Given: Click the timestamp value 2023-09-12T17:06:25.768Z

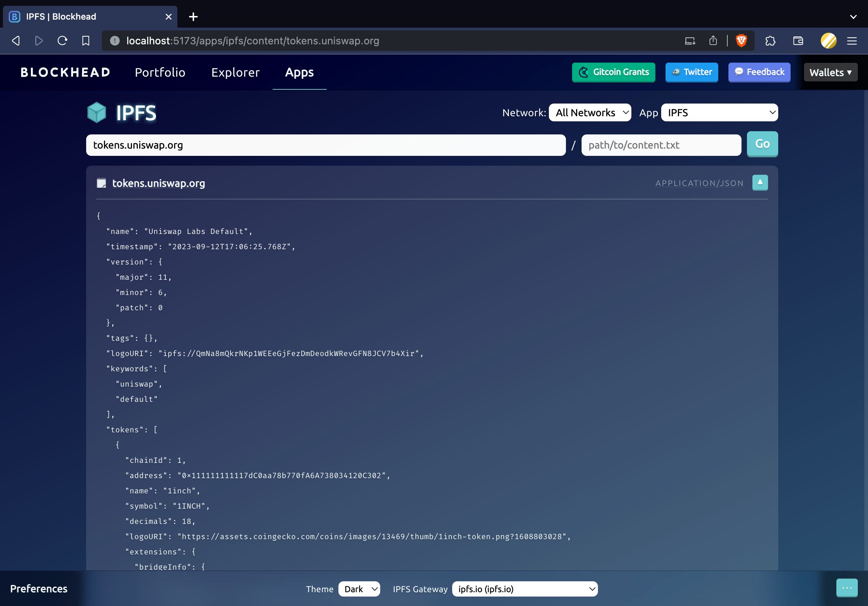Looking at the screenshot, I should pos(229,247).
